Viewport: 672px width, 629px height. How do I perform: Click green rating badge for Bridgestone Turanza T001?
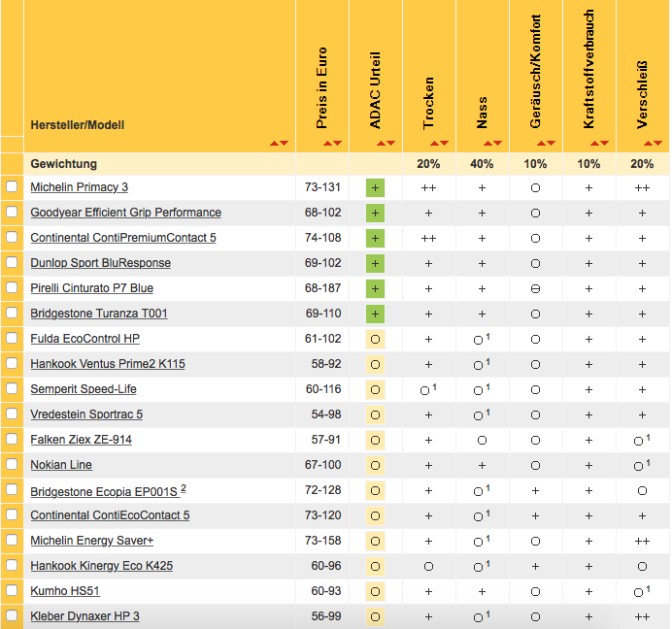[x=375, y=314]
